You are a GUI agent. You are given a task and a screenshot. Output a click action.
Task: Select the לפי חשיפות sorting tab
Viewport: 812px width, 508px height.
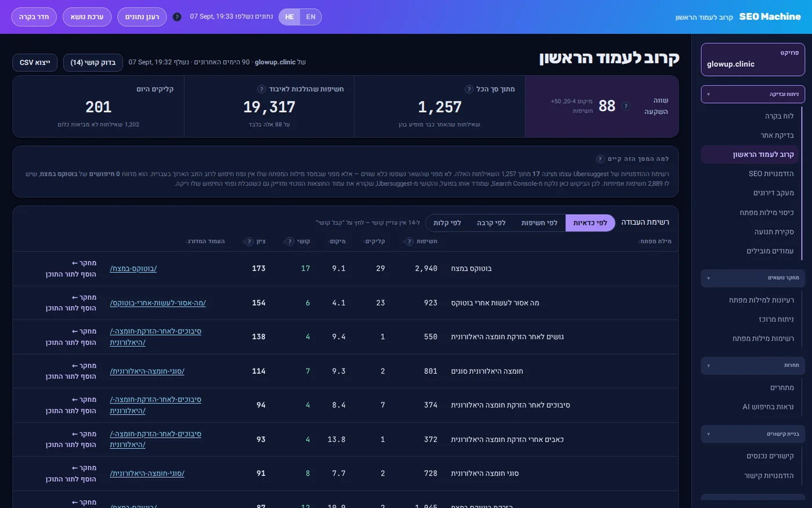tap(539, 223)
